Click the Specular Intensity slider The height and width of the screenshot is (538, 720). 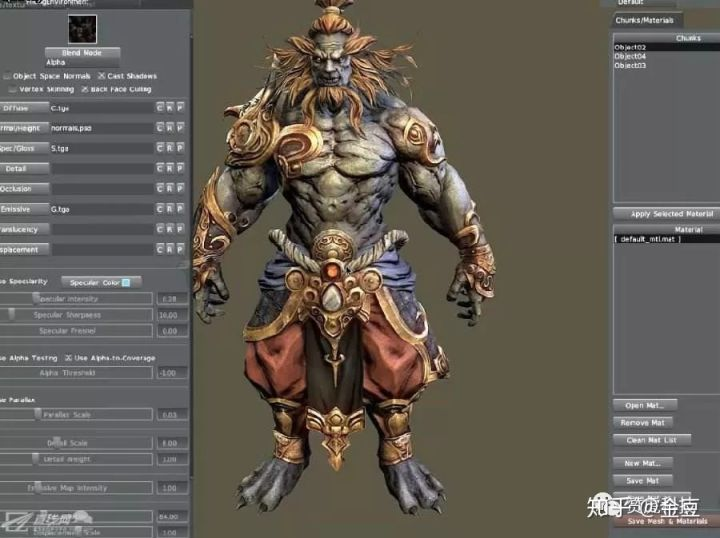[x=76, y=299]
